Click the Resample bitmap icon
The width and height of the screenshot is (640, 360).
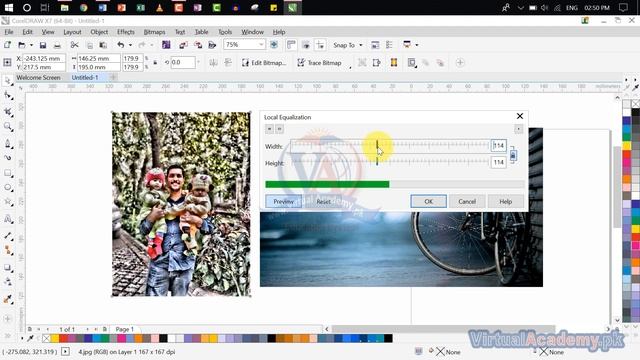376,62
